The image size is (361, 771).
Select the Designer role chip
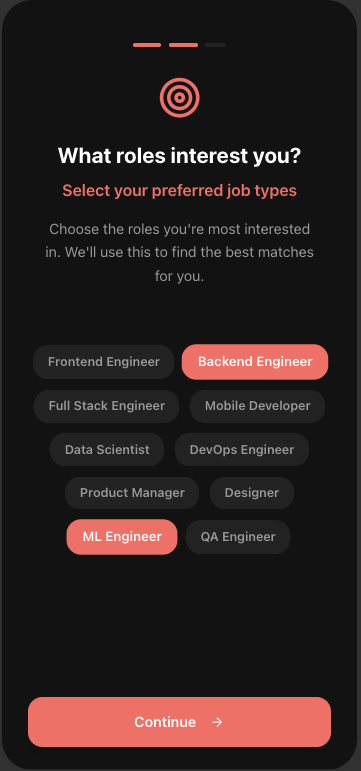pyautogui.click(x=252, y=493)
